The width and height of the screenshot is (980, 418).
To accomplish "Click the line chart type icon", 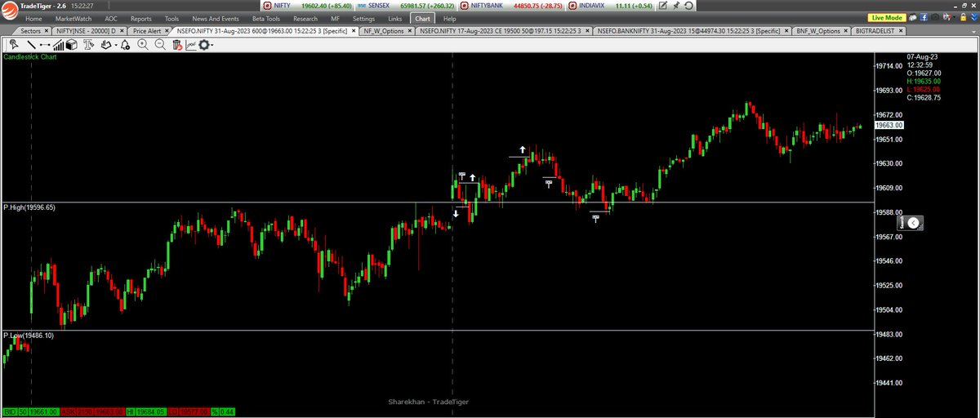I will tap(190, 45).
